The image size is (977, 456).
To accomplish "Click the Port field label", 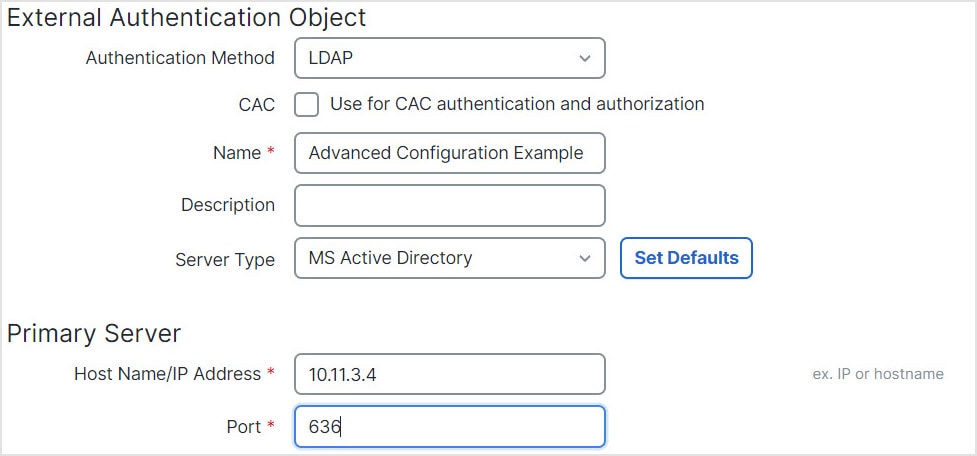I will 243,427.
